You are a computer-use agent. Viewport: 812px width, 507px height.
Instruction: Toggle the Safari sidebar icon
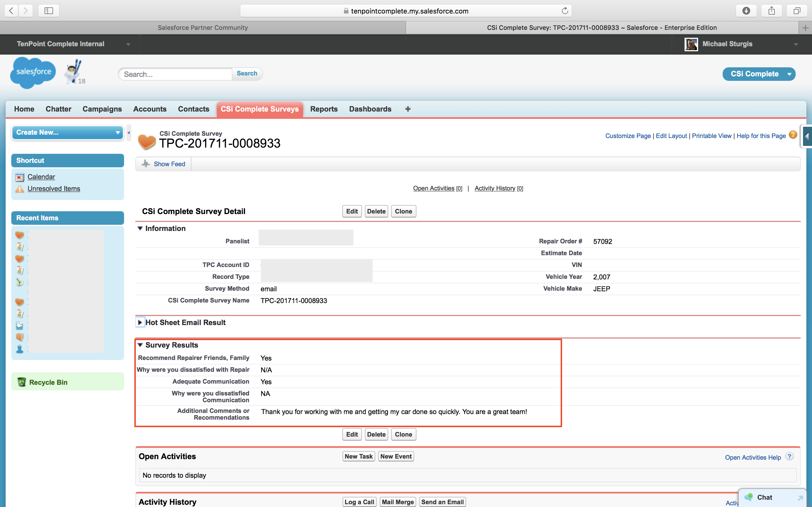[x=49, y=11]
